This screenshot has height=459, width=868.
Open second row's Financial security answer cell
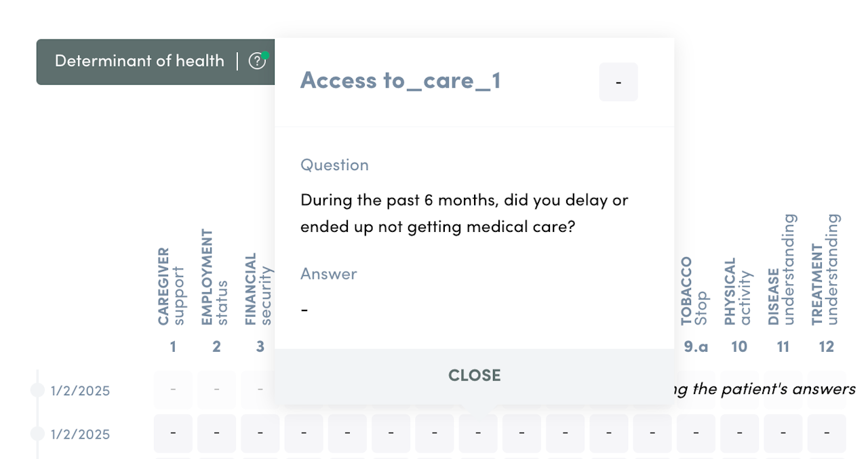pyautogui.click(x=260, y=433)
